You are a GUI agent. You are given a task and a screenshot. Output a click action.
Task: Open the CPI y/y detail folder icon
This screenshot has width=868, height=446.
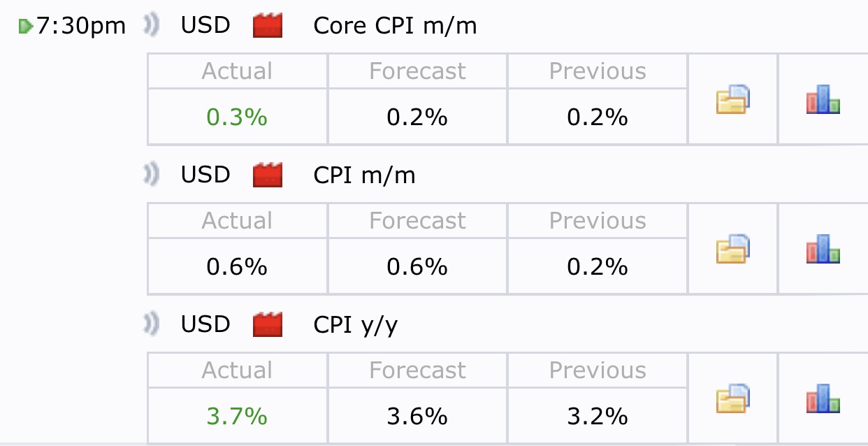coord(732,398)
